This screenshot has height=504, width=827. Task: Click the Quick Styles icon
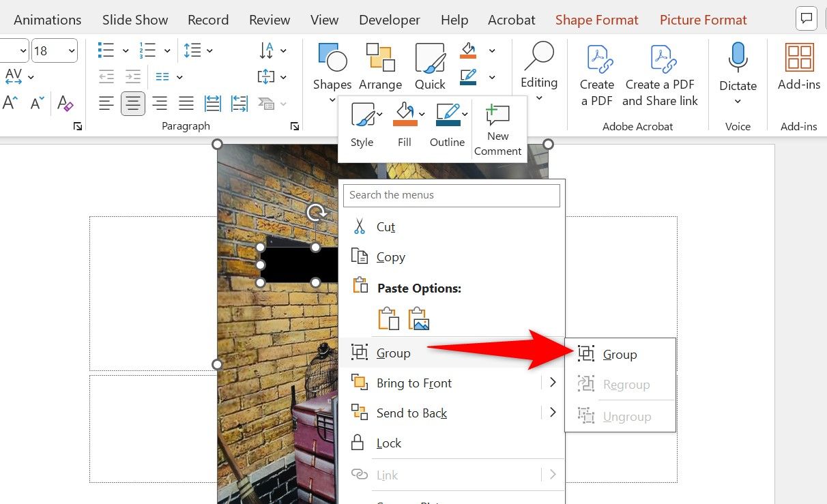430,66
